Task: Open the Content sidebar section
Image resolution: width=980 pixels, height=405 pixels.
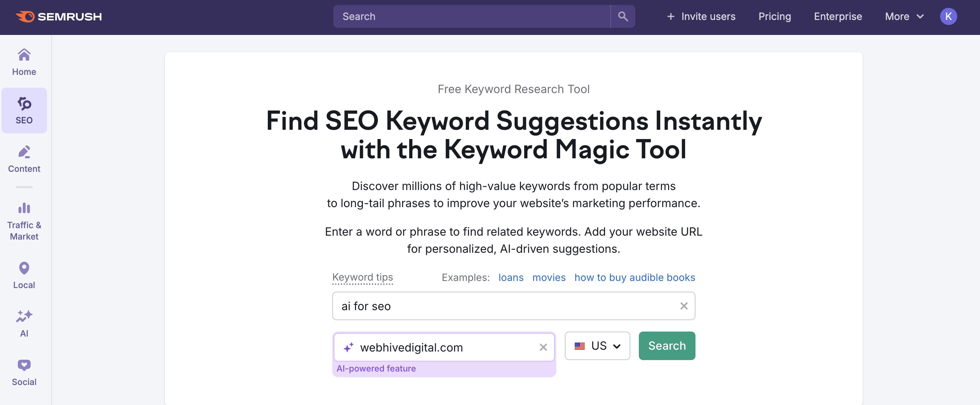Action: pos(24,159)
